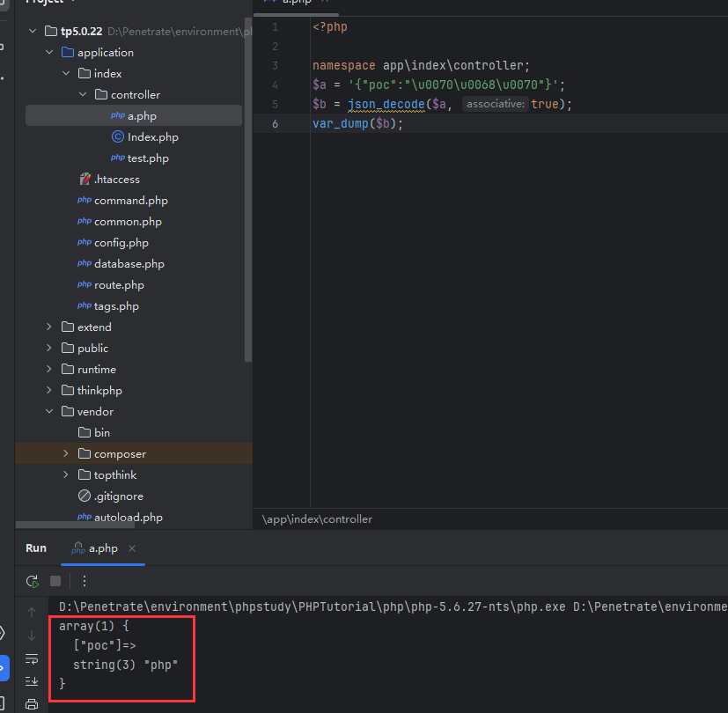Click the a.php file type icon in tree

[118, 115]
